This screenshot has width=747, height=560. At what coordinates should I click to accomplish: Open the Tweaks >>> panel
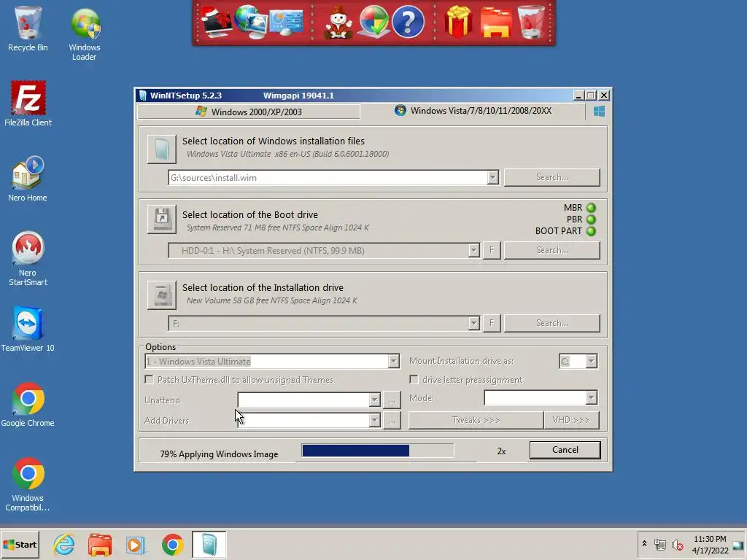(x=476, y=420)
